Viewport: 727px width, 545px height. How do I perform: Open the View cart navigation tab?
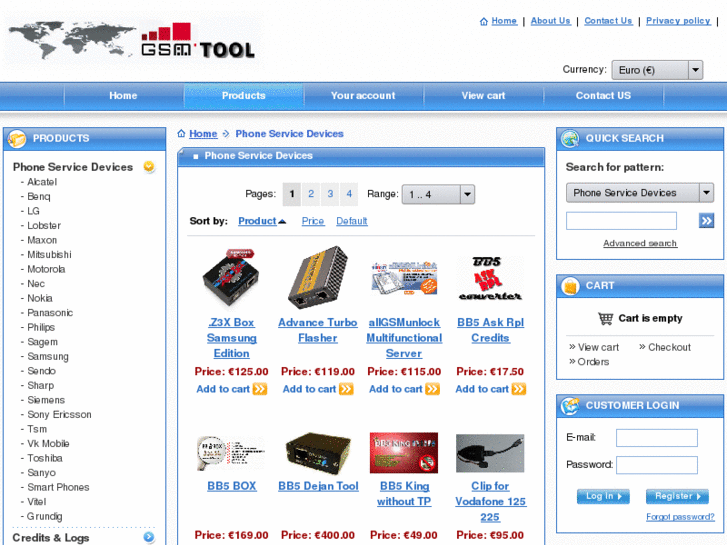(483, 96)
